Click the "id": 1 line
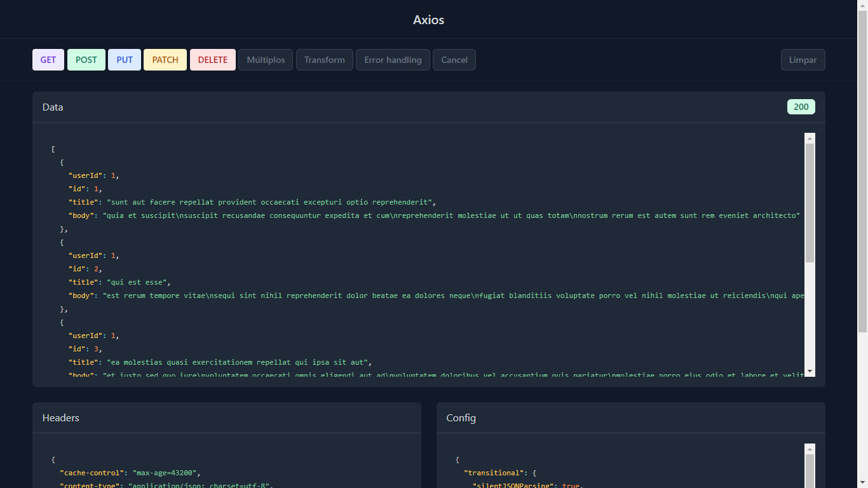 tap(85, 189)
